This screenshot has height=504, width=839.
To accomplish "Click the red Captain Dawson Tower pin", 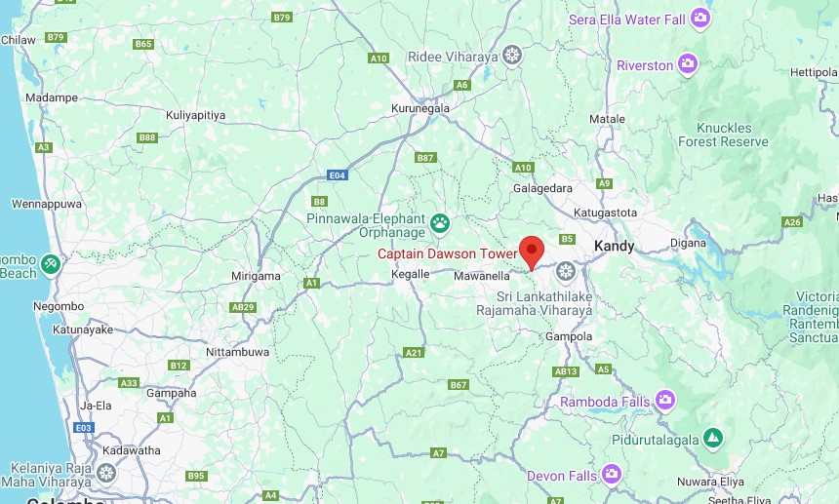I will coord(532,252).
